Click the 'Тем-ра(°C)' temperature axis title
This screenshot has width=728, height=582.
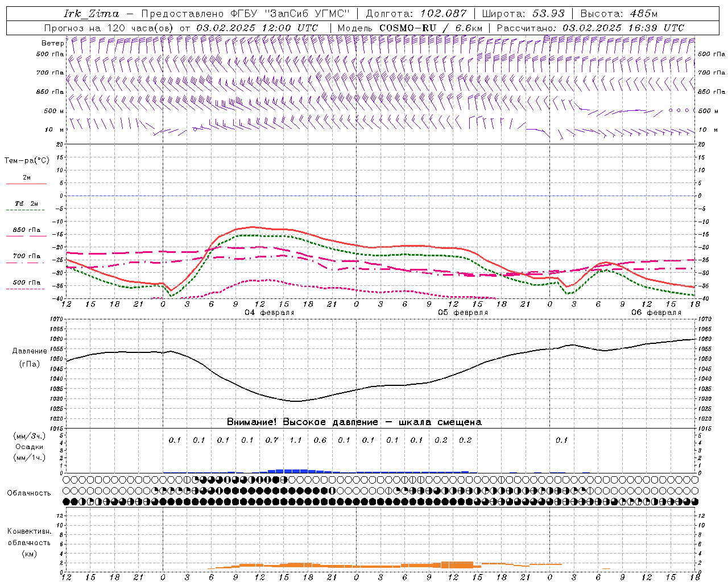pos(27,161)
